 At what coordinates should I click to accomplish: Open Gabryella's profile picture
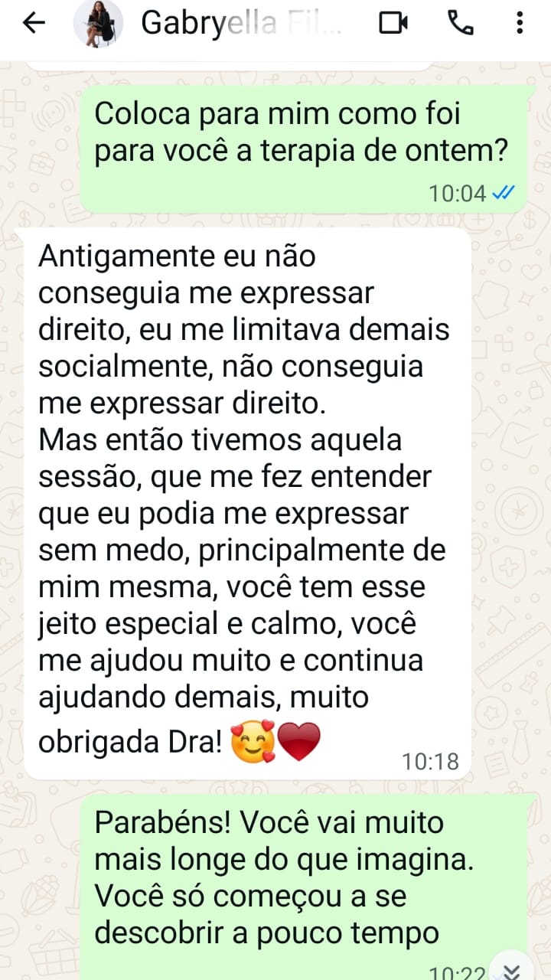(98, 24)
